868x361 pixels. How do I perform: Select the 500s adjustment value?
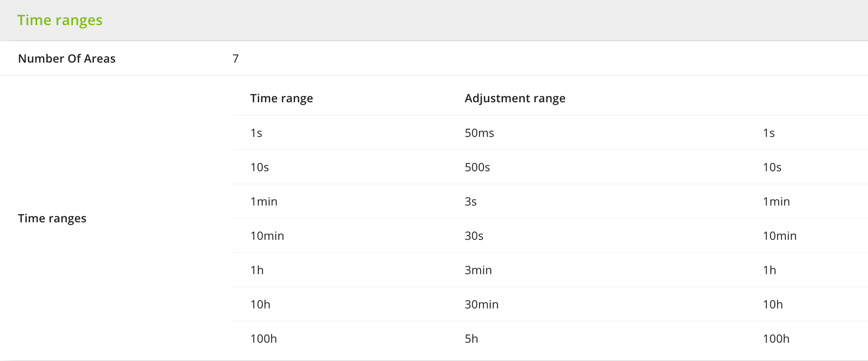tap(477, 167)
